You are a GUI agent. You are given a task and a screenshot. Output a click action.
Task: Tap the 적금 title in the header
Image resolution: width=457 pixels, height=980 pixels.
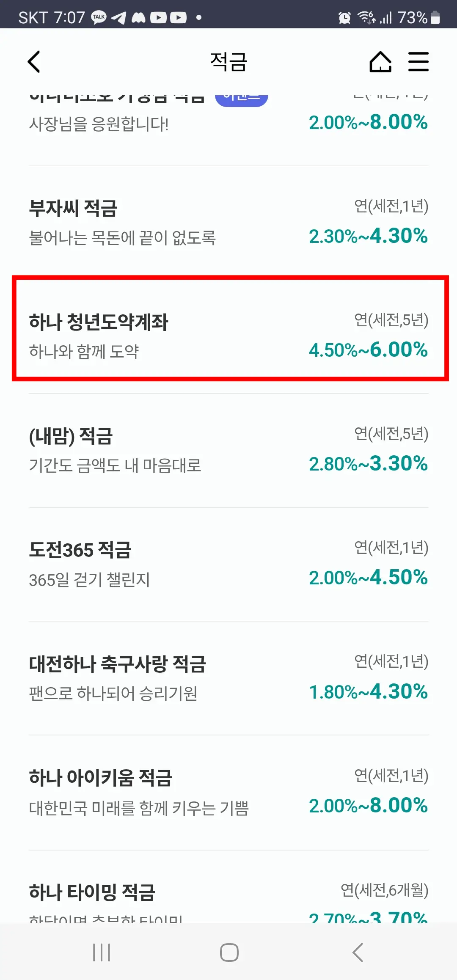pyautogui.click(x=228, y=61)
